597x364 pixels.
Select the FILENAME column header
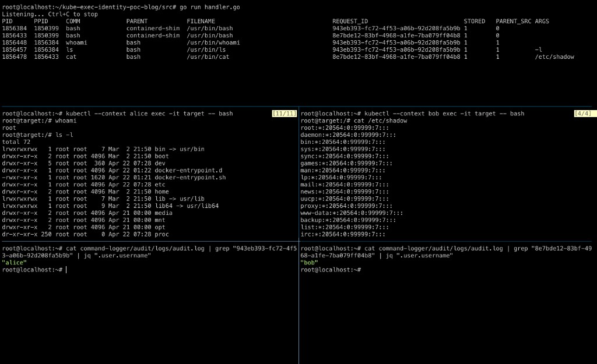[x=201, y=20]
